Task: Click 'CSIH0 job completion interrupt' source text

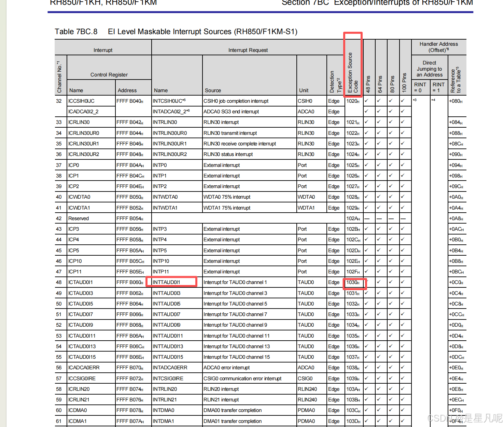Action: [236, 101]
